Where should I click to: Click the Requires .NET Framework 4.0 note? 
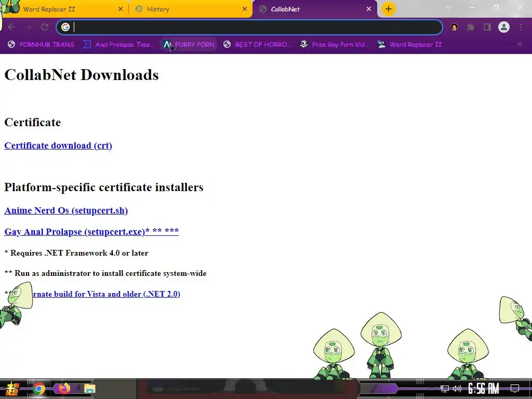tap(76, 253)
